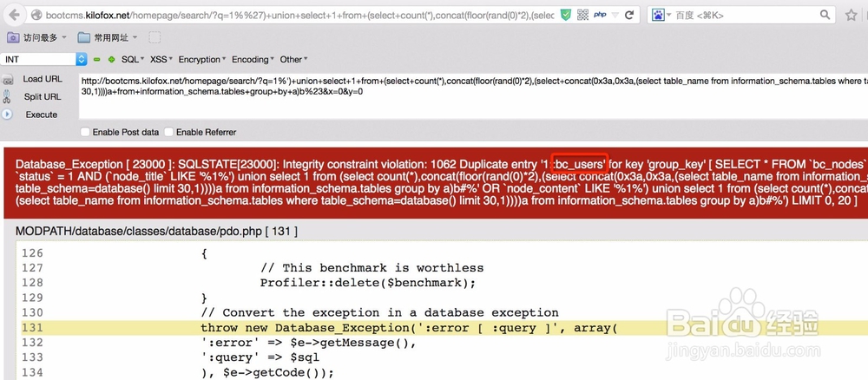The width and height of the screenshot is (868, 380).
Task: Open the Other menu in HackBar
Action: click(294, 59)
